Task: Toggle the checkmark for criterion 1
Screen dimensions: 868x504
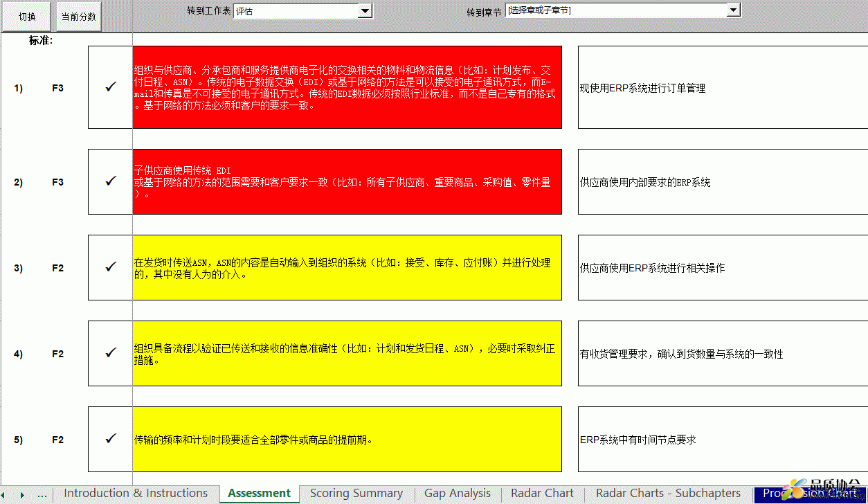Action: pos(110,87)
